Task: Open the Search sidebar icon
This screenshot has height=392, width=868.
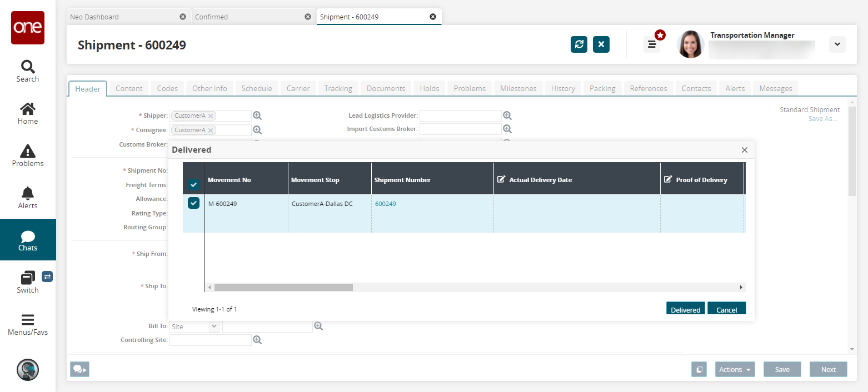Action: pyautogui.click(x=27, y=71)
